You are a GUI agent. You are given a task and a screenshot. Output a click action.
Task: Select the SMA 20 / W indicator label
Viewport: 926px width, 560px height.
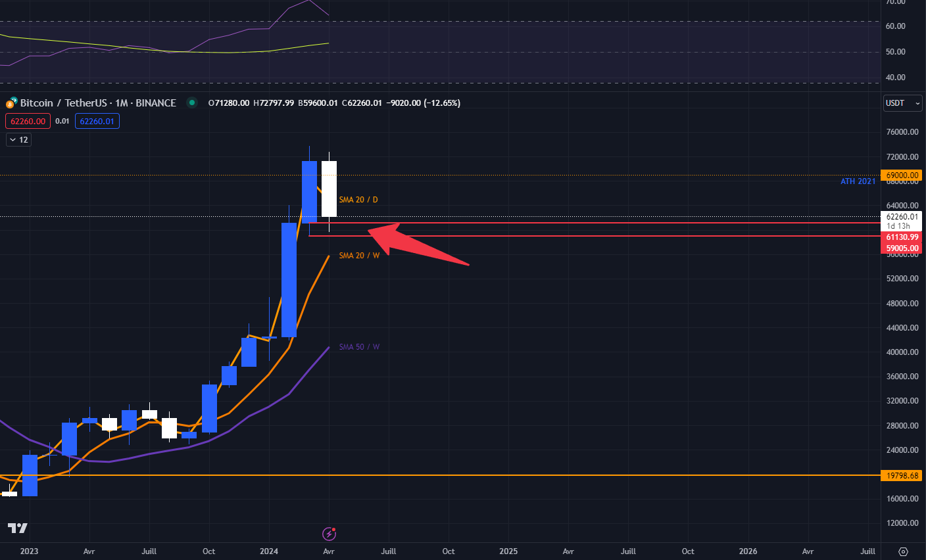(358, 255)
